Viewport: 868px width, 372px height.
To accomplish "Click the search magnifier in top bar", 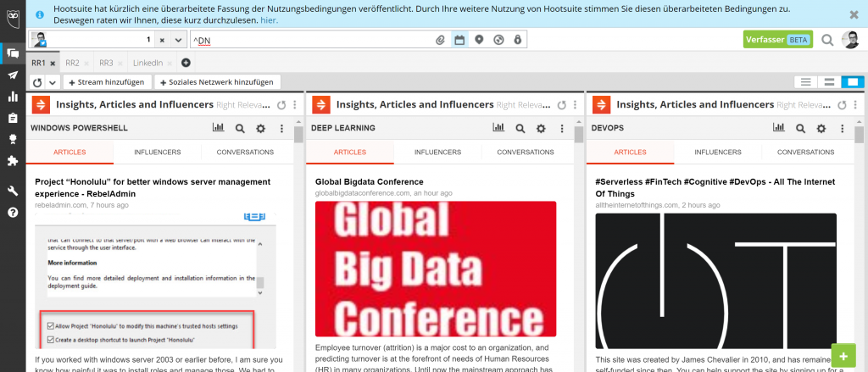I will [827, 40].
